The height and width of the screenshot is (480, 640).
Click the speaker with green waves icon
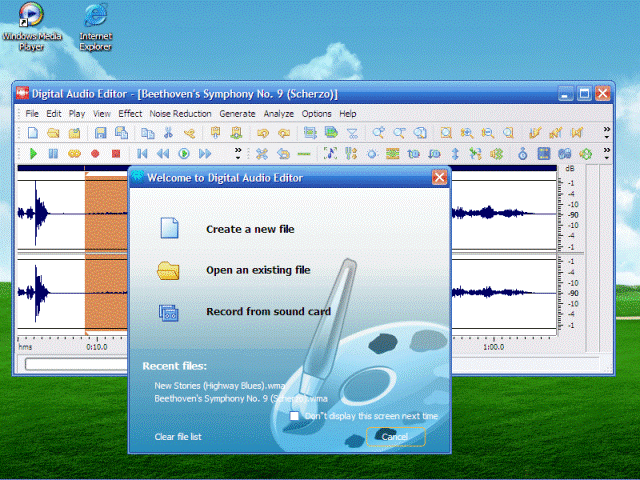pos(496,154)
